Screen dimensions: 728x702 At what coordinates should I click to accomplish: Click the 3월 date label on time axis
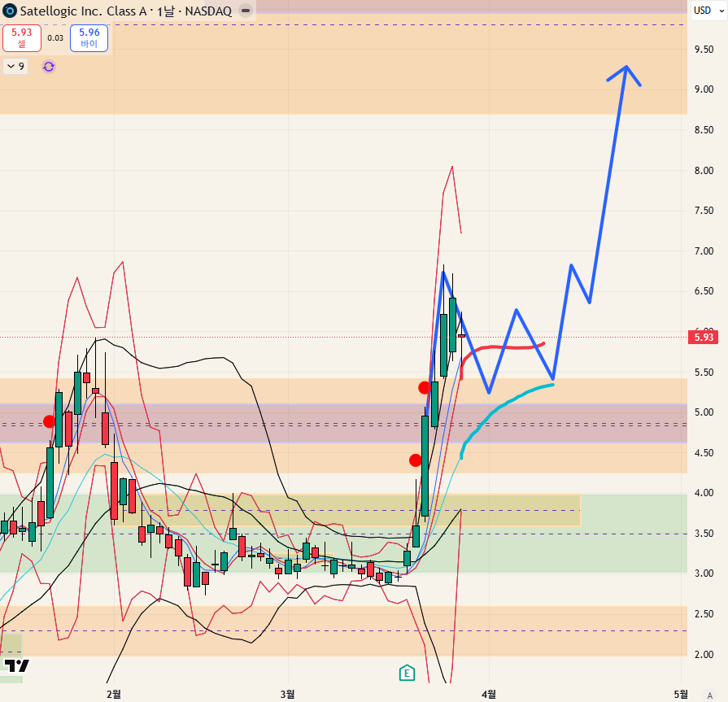pyautogui.click(x=287, y=694)
